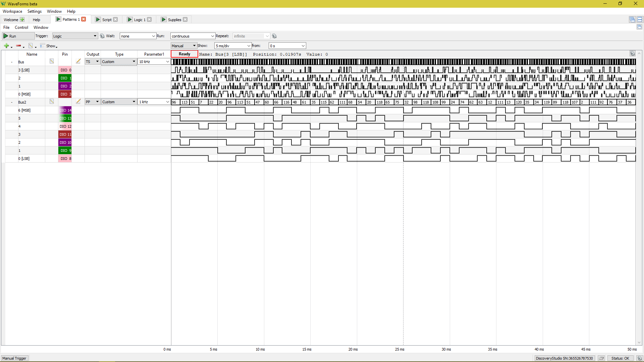Open Bus2 frequency 1 kHz dropdown
This screenshot has width=644, height=362.
tap(154, 102)
